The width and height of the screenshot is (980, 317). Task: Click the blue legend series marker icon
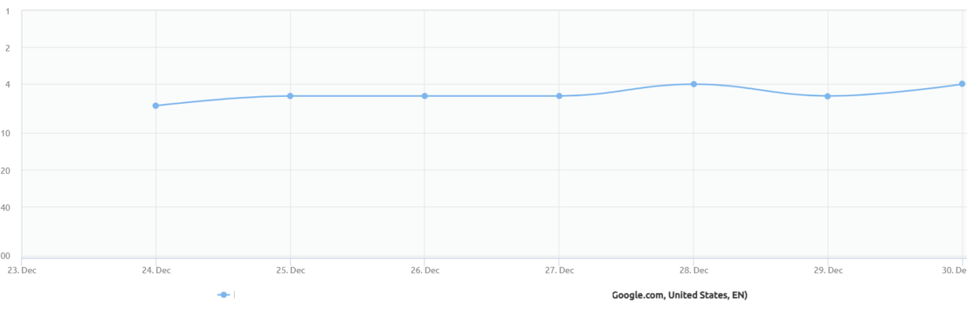pyautogui.click(x=224, y=295)
